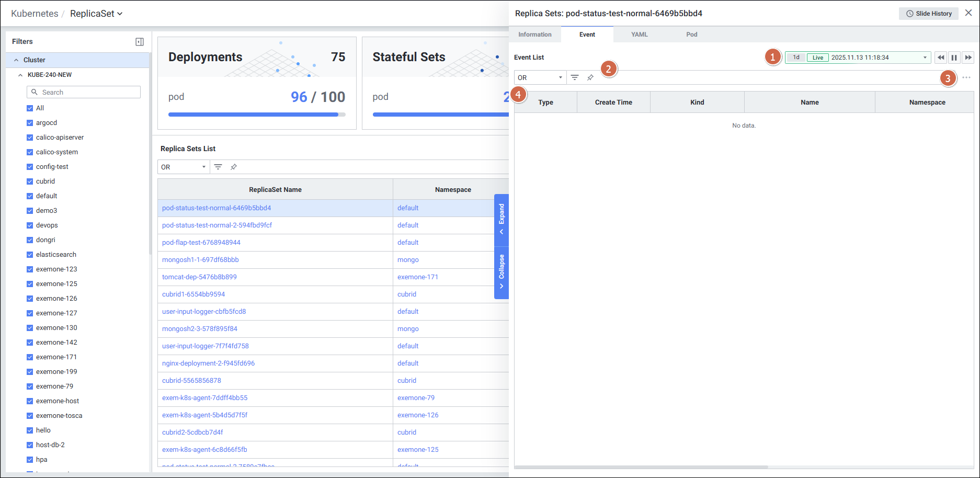This screenshot has width=980, height=478.
Task: Collapse the KUBE-240-NEW cluster tree node
Action: point(20,75)
